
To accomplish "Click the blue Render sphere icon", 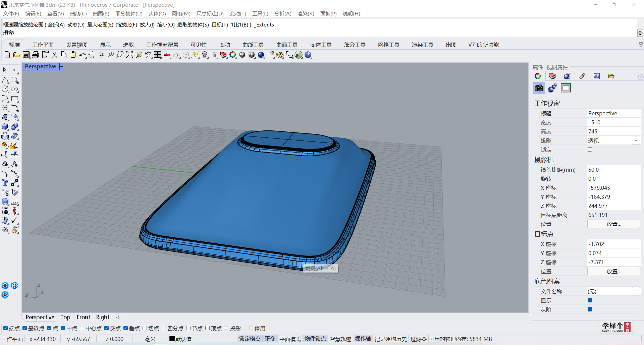I will click(261, 55).
